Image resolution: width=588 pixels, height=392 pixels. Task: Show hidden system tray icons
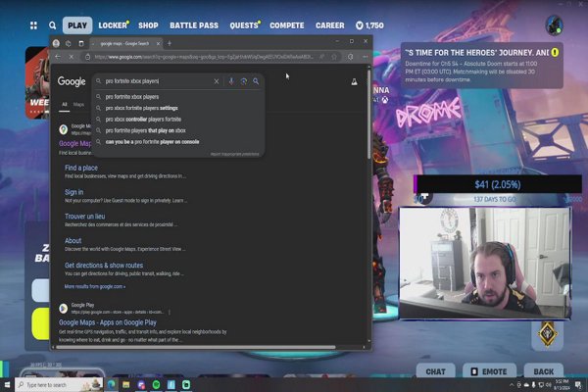[512, 385]
